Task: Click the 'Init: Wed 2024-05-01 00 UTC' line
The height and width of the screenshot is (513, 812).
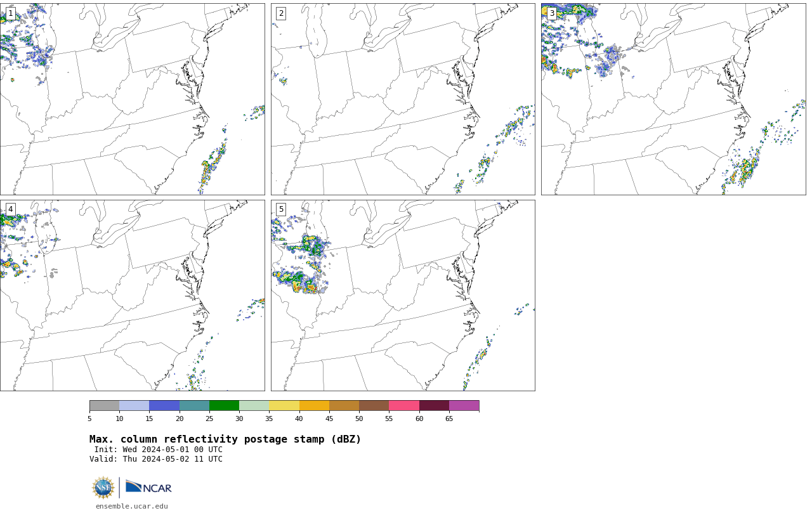Action: [159, 450]
